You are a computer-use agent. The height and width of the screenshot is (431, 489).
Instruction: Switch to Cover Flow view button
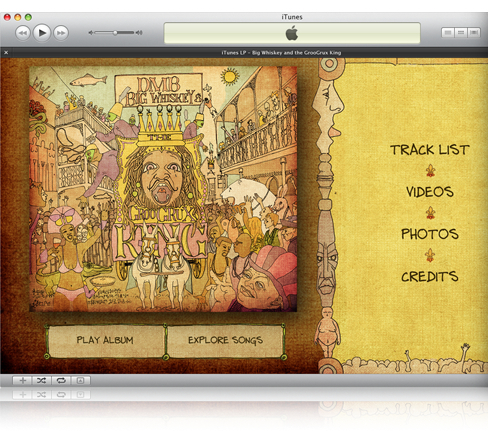pyautogui.click(x=474, y=32)
